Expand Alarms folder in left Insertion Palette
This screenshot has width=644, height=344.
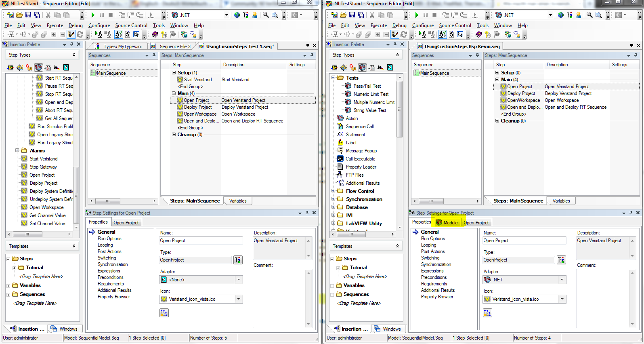tap(17, 150)
